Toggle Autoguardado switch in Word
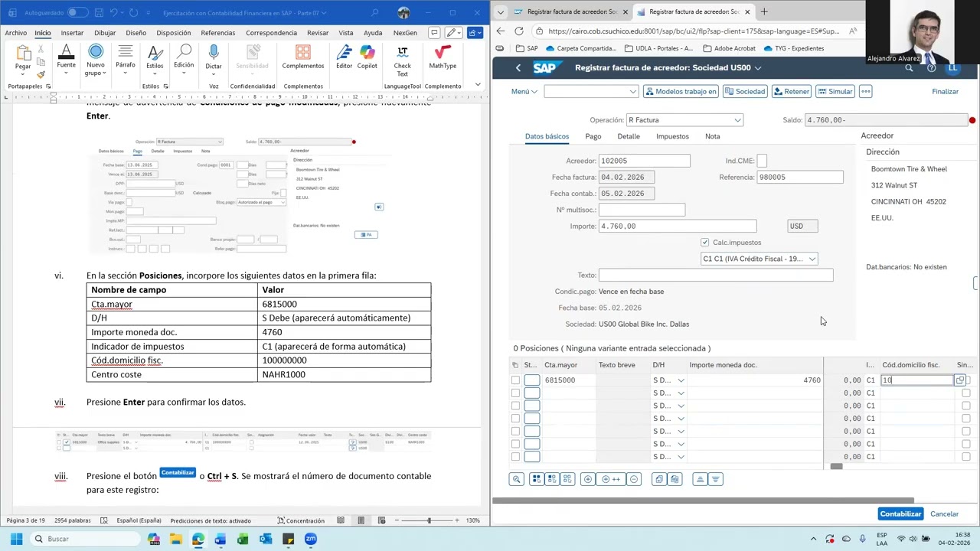Screen dimensions: 980x551 pyautogui.click(x=77, y=13)
